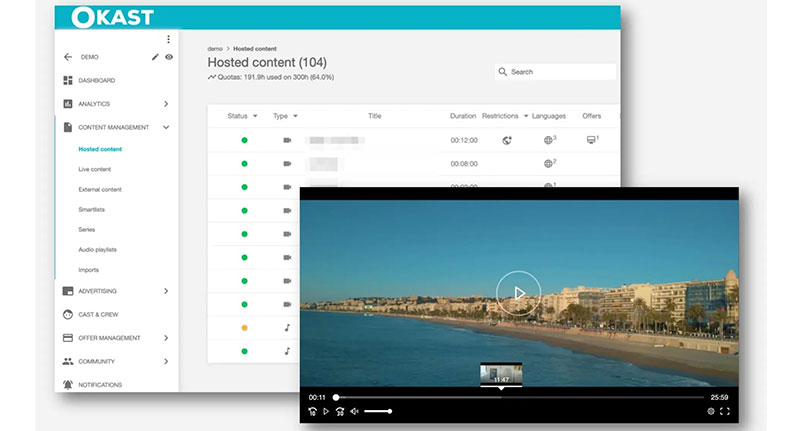This screenshot has width=800, height=431.
Task: Open the three-dot sidebar options menu
Action: click(168, 39)
